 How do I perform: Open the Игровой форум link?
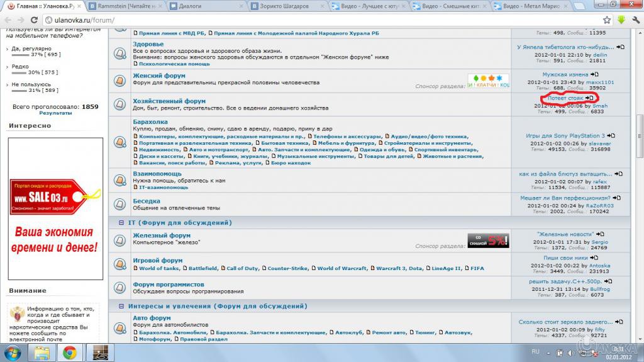158,261
